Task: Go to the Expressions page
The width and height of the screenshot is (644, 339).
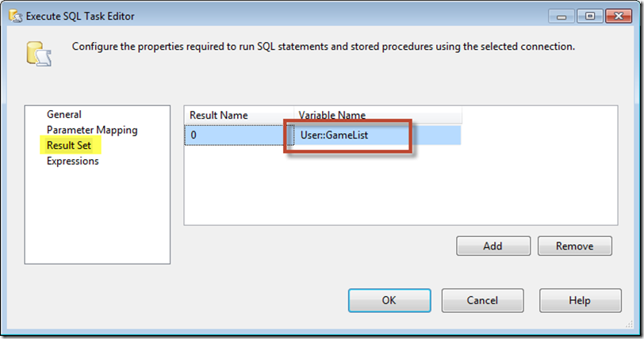Action: (x=73, y=162)
